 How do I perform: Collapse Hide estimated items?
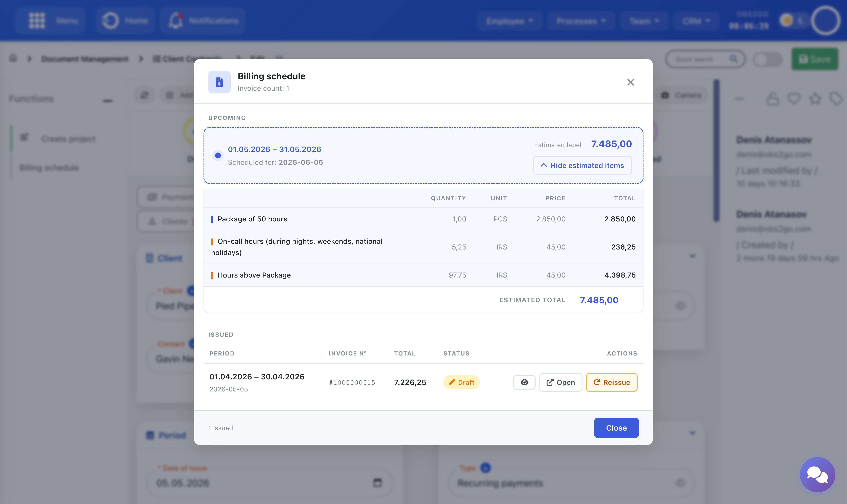582,165
